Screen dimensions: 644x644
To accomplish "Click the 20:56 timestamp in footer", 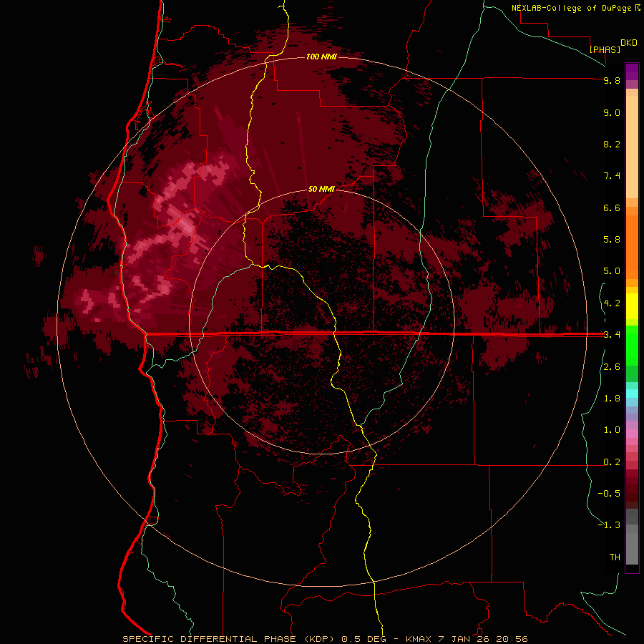I will (x=512, y=639).
